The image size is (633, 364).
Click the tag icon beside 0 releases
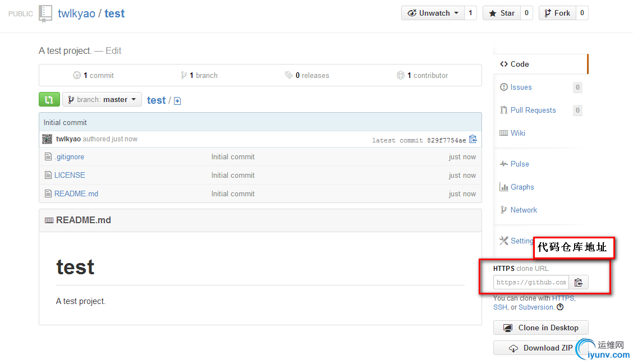click(x=288, y=75)
